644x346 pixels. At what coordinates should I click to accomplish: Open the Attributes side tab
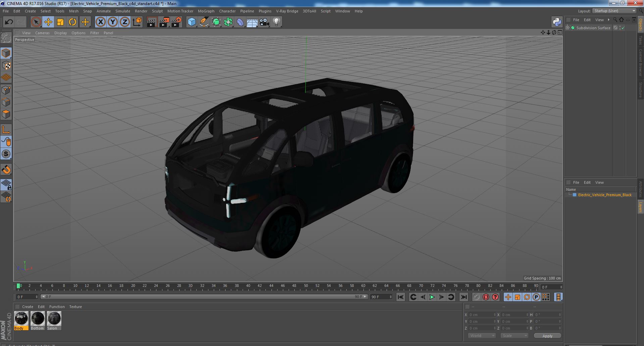pos(640,189)
